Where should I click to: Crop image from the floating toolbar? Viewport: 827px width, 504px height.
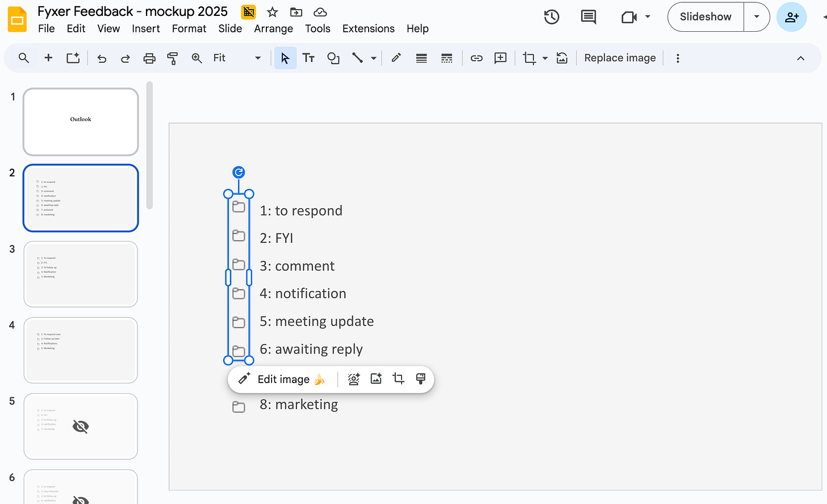coord(399,379)
